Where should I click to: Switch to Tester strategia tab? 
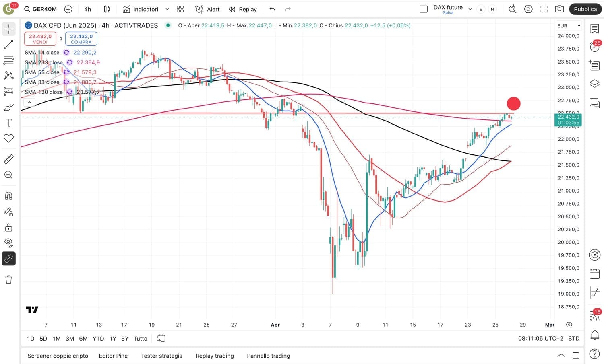pos(161,356)
